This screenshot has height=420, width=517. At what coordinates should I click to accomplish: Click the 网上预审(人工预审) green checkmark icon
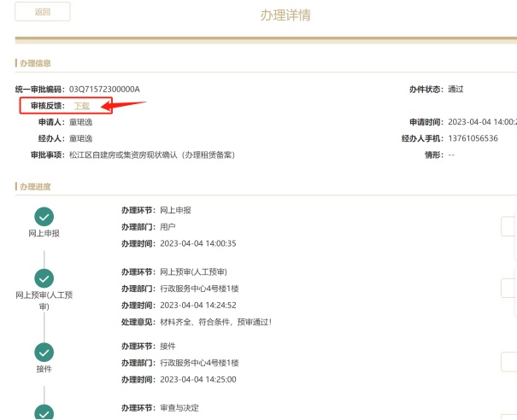click(44, 278)
